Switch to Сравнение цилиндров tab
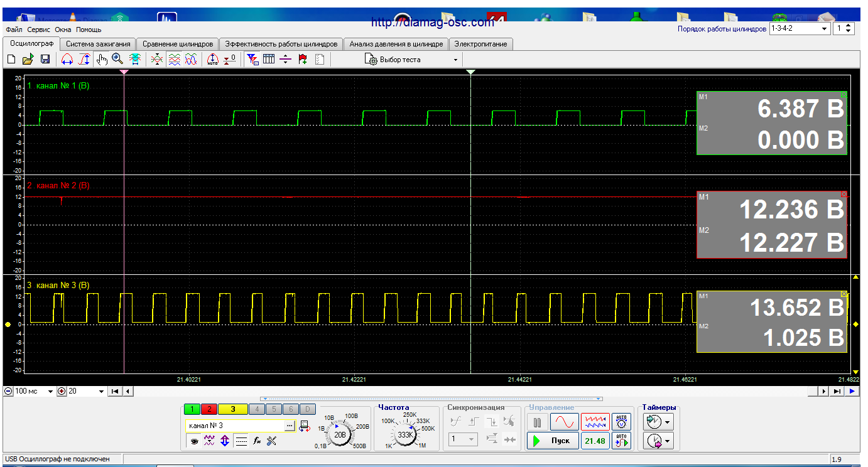Screen dimensions: 868x467 (178, 44)
